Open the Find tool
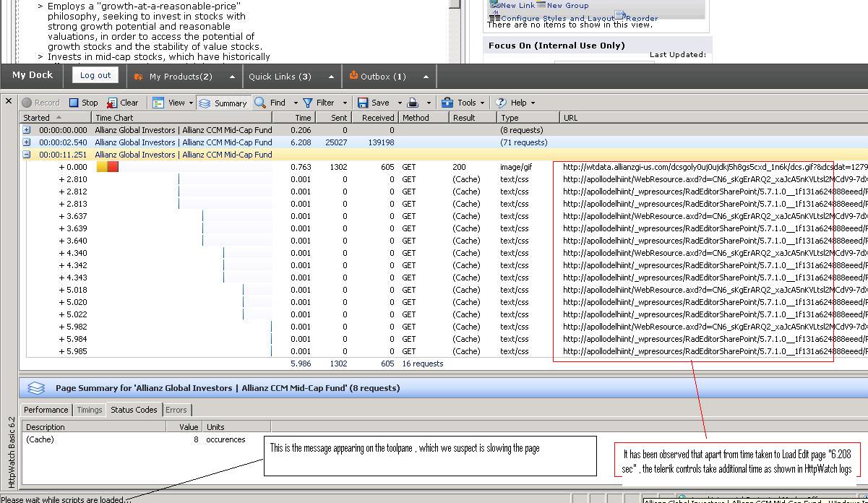This screenshot has height=503, width=868. click(270, 103)
